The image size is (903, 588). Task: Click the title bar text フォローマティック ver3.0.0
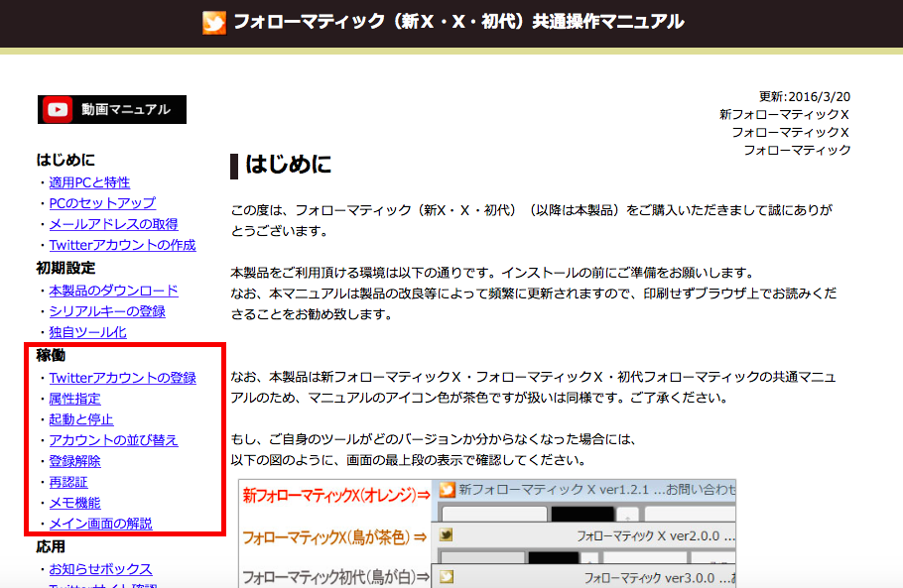[650, 578]
